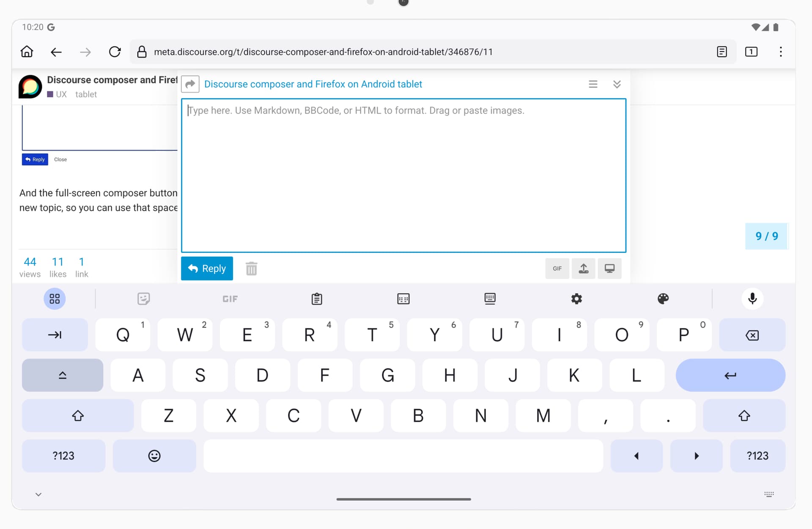Reload the page with the refresh icon
812x529 pixels.
115,52
